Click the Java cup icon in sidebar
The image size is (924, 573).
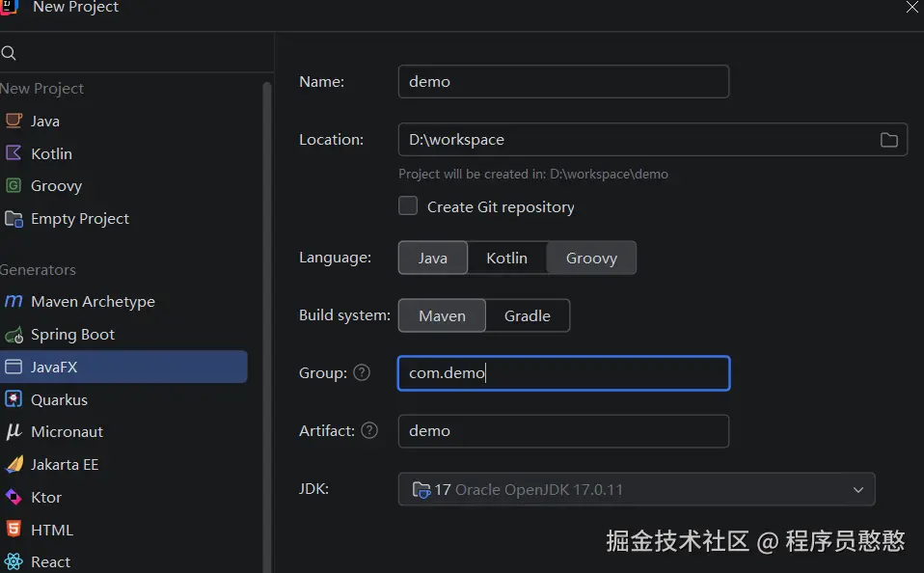tap(14, 121)
